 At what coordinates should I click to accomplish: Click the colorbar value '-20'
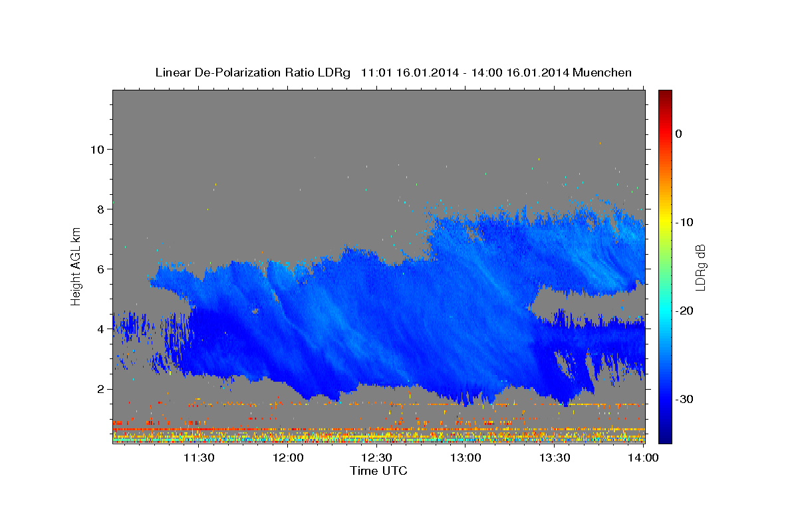684,311
